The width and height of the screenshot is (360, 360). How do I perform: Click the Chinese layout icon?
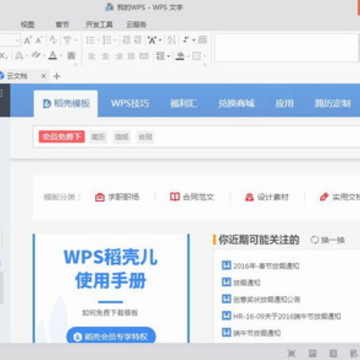(x=152, y=40)
